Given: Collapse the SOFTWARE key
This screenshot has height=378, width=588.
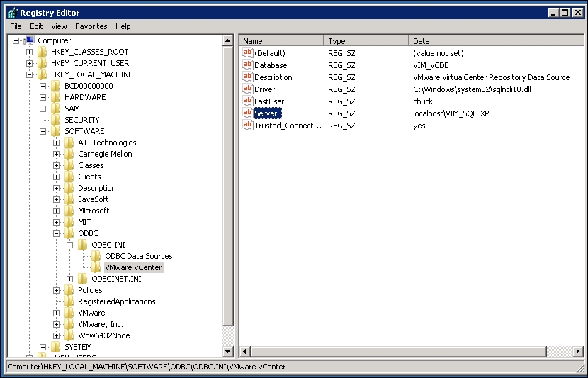Looking at the screenshot, I should point(43,131).
